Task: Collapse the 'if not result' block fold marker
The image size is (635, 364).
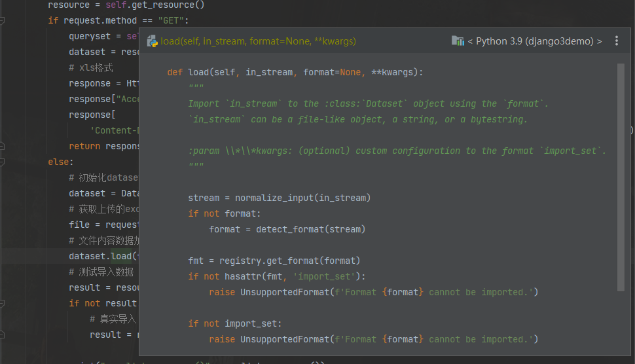Action: [3, 303]
